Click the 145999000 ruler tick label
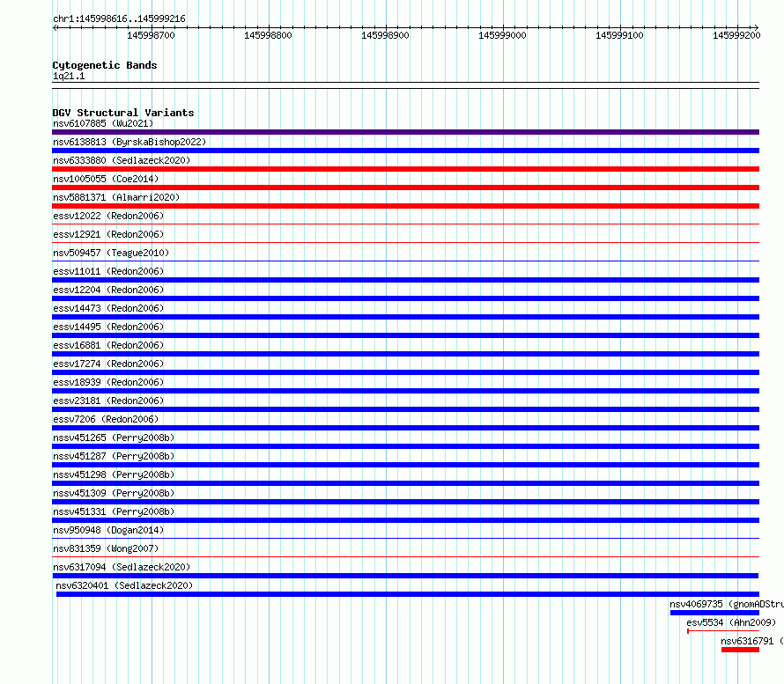784x684 pixels. [502, 35]
